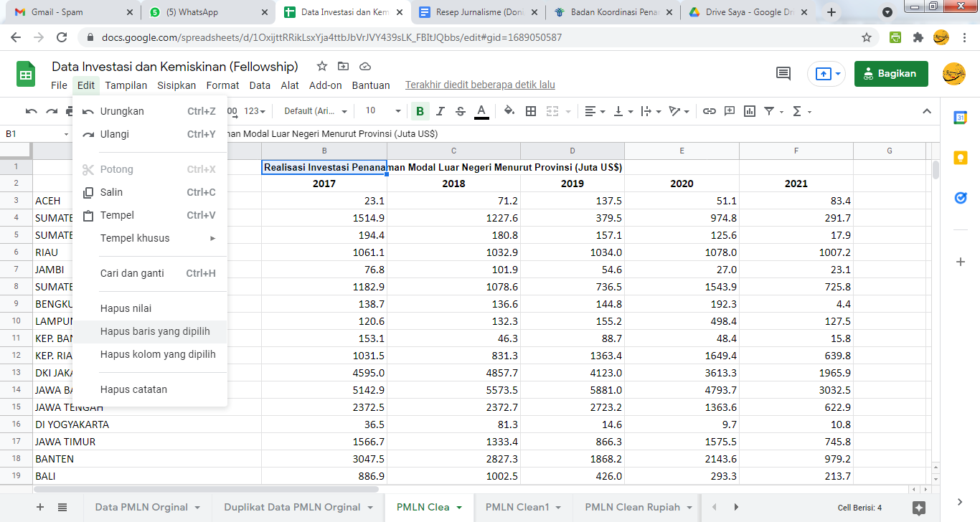Choose Hapus baris yang dipilih from menu
Viewport: 980px width, 522px height.
pyautogui.click(x=155, y=331)
